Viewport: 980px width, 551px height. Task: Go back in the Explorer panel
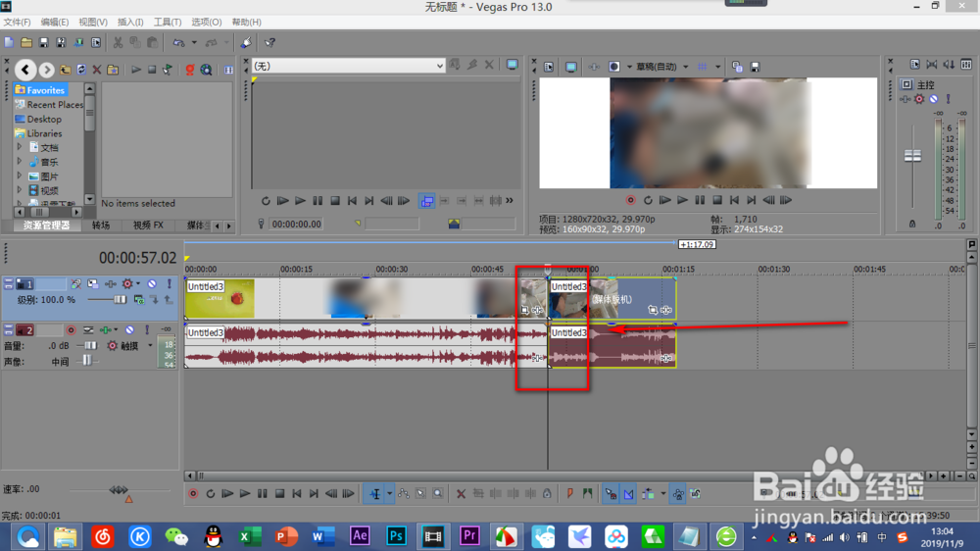tap(25, 70)
